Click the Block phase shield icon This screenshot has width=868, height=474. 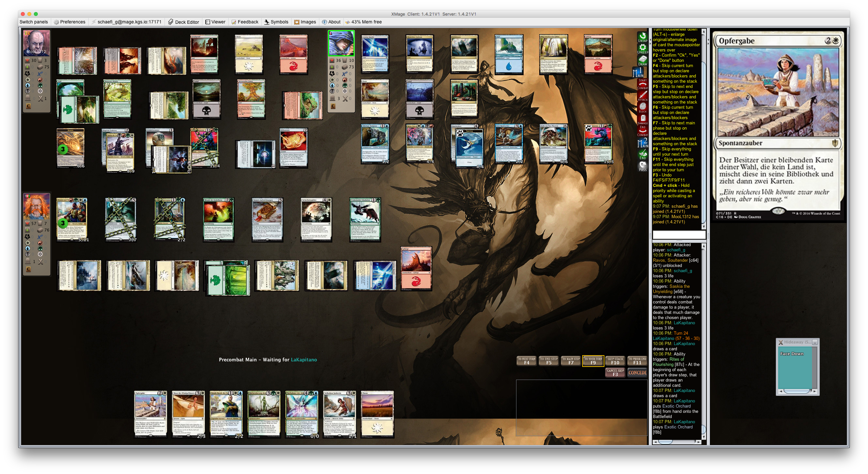pyautogui.click(x=642, y=108)
